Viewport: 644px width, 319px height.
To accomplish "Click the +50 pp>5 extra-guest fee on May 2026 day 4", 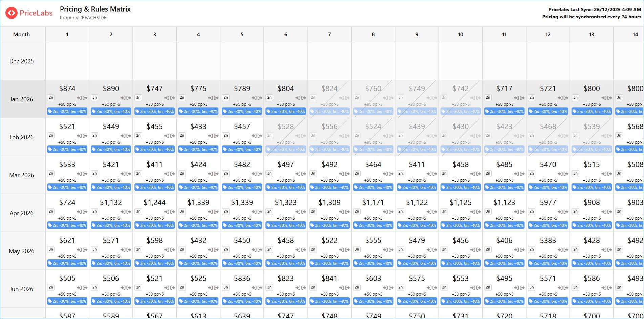I will point(198,256).
